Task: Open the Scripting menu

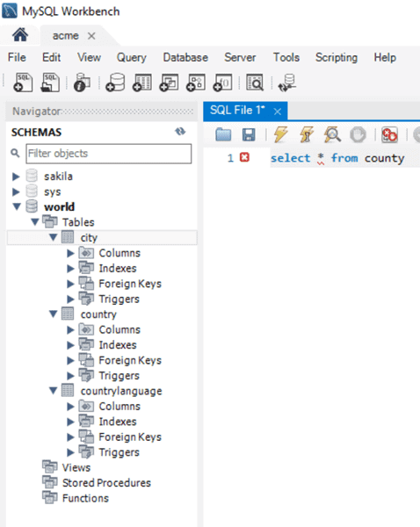Action: (x=337, y=57)
